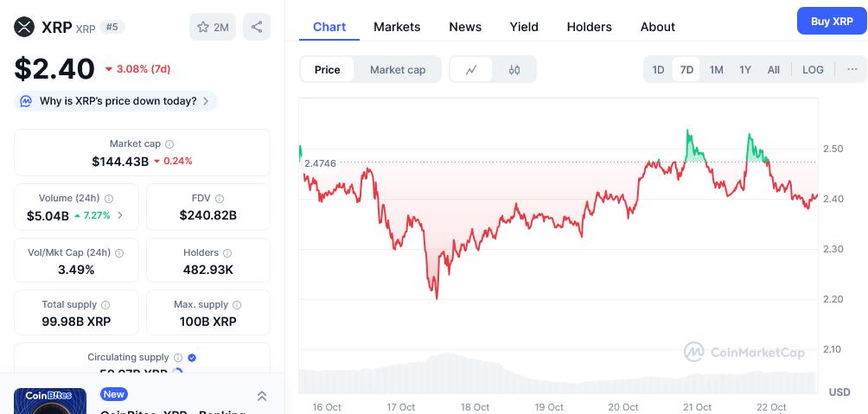Toggle LOG scale on chart

(813, 69)
